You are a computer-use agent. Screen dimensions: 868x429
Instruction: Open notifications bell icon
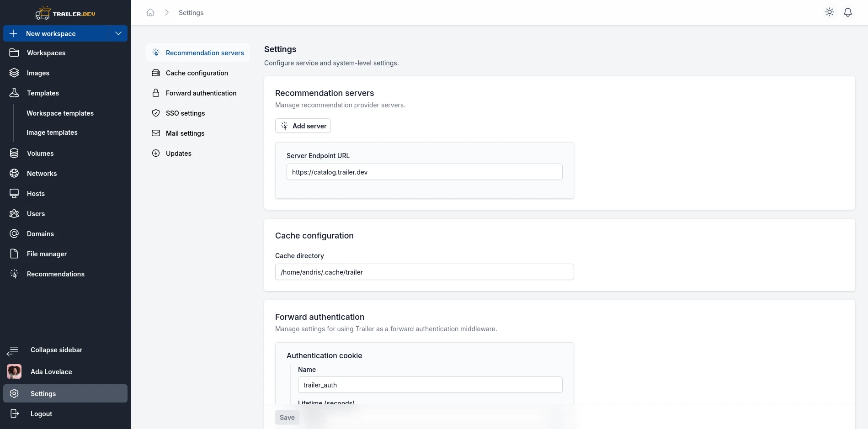tap(848, 12)
